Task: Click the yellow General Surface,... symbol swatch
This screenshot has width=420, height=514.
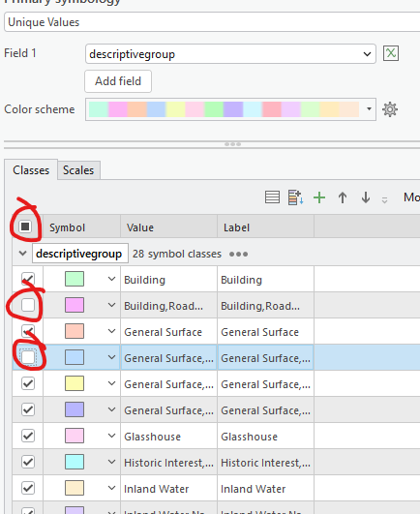Action: [75, 383]
